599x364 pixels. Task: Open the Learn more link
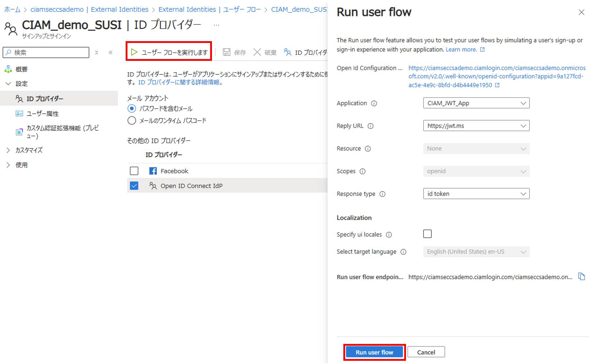click(x=462, y=49)
